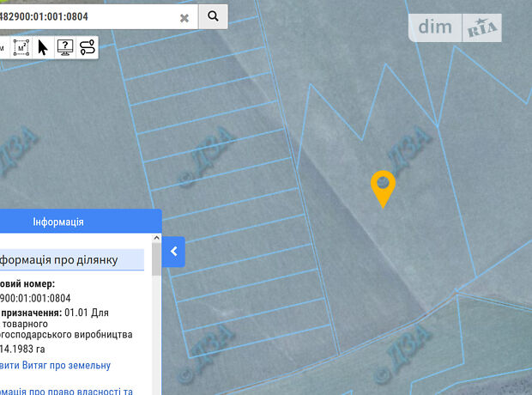The image size is (532, 395).
Task: Click the RIA badge in top-right corner
Action: (x=482, y=28)
